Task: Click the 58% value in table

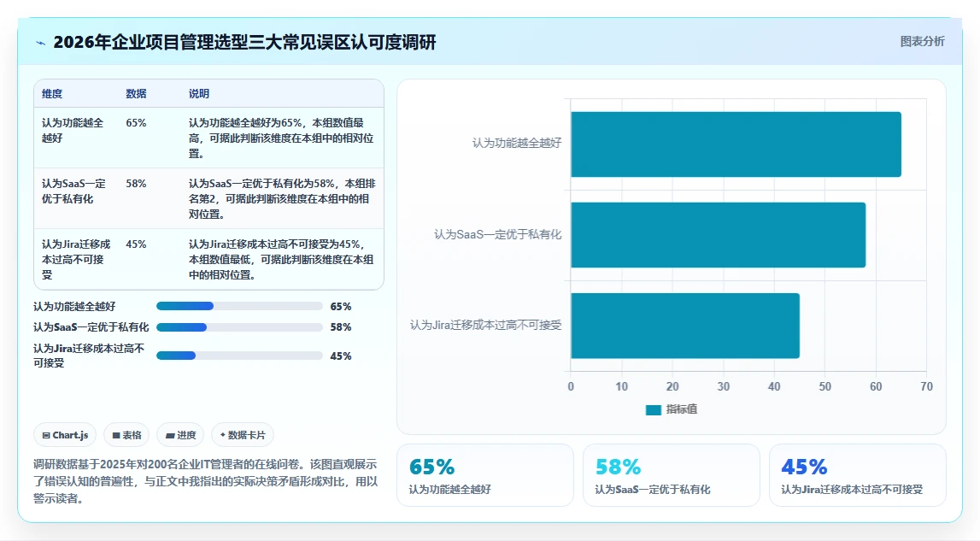Action: click(136, 184)
